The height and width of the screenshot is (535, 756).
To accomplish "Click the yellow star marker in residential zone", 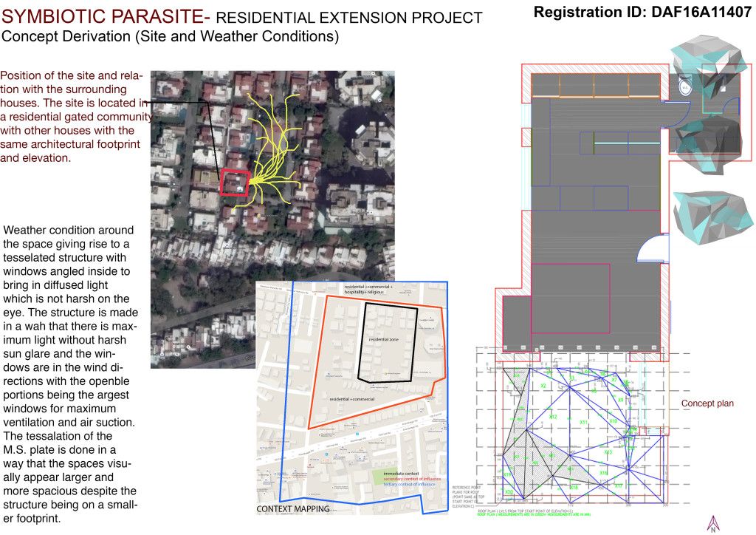I will (x=385, y=373).
